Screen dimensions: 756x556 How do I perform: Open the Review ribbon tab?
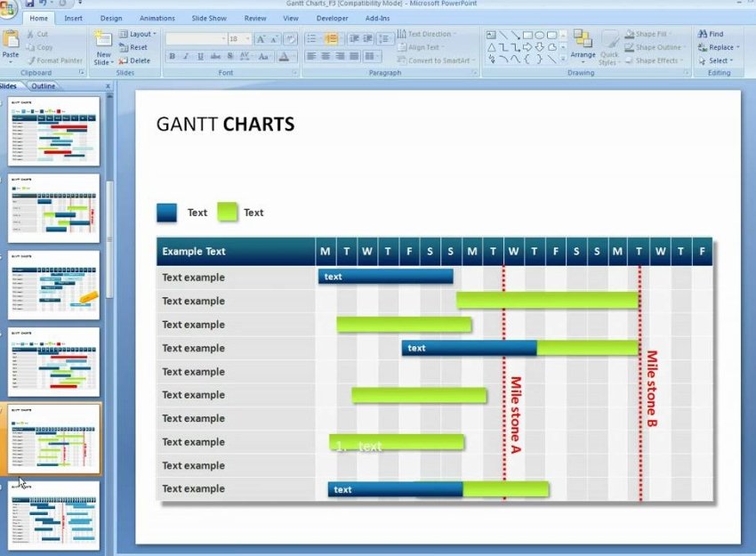click(x=255, y=19)
